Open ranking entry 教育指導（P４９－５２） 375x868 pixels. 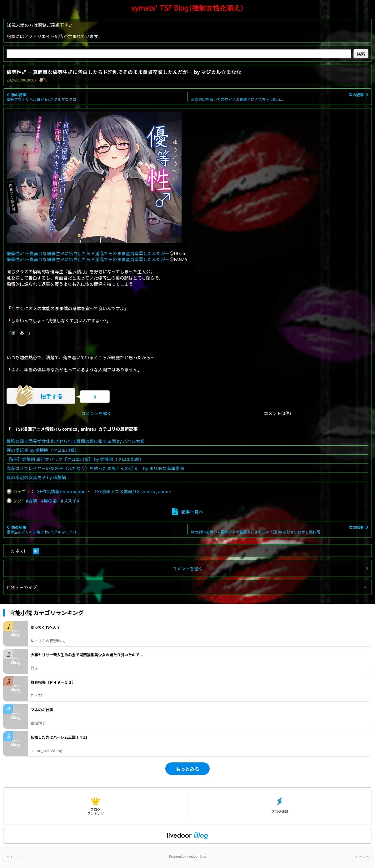[x=52, y=682]
